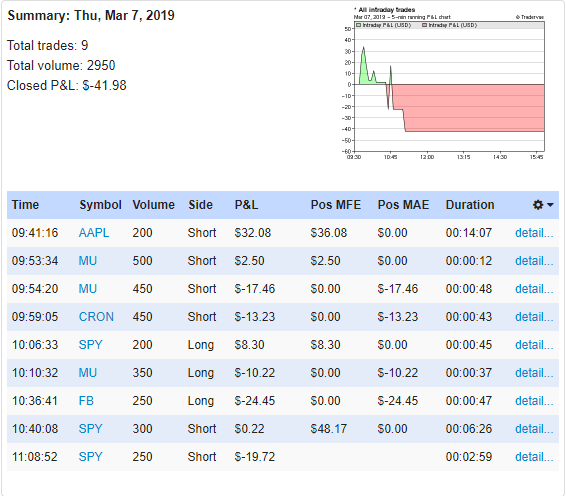Click the 10:36:41 time cell
This screenshot has width=566, height=496.
coord(35,401)
